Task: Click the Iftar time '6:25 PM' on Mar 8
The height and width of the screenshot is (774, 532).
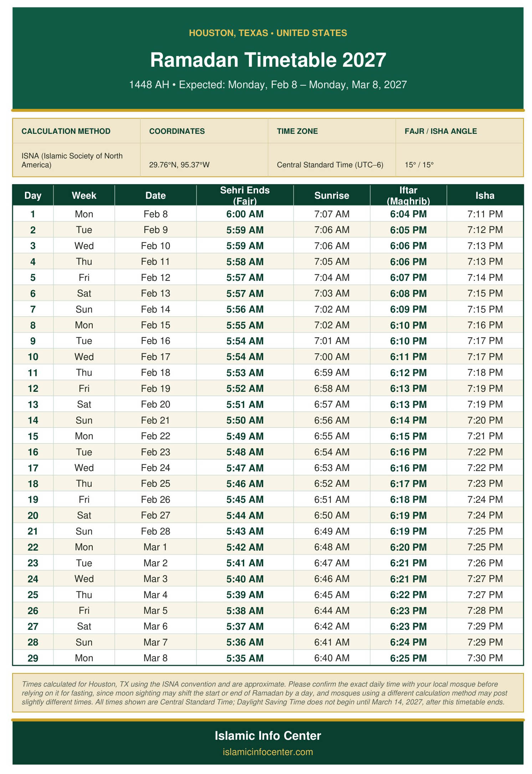Action: pyautogui.click(x=408, y=658)
